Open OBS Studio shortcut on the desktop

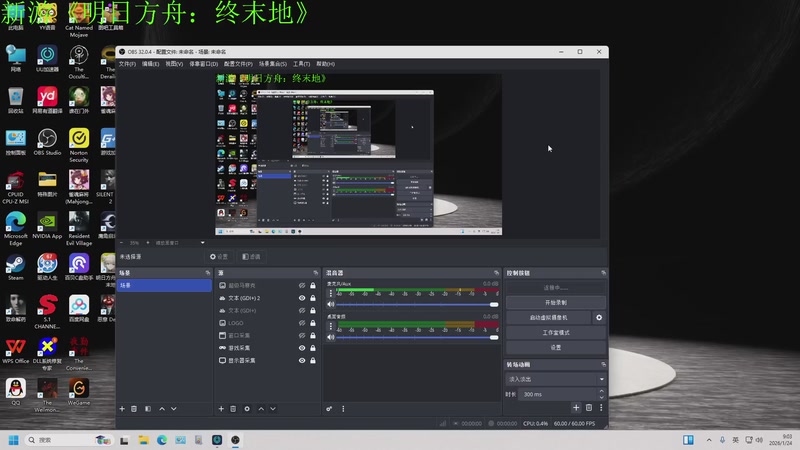coord(47,142)
